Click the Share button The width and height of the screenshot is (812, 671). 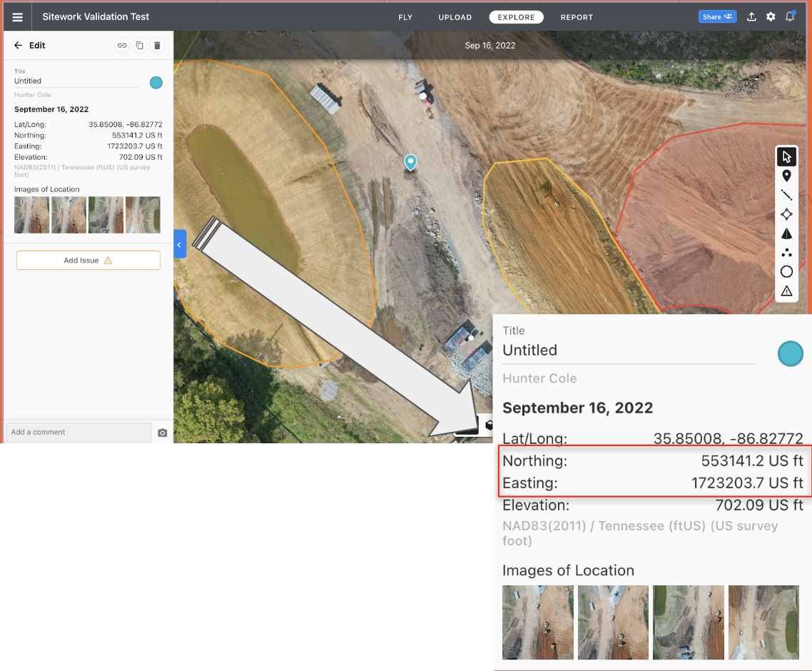point(717,16)
